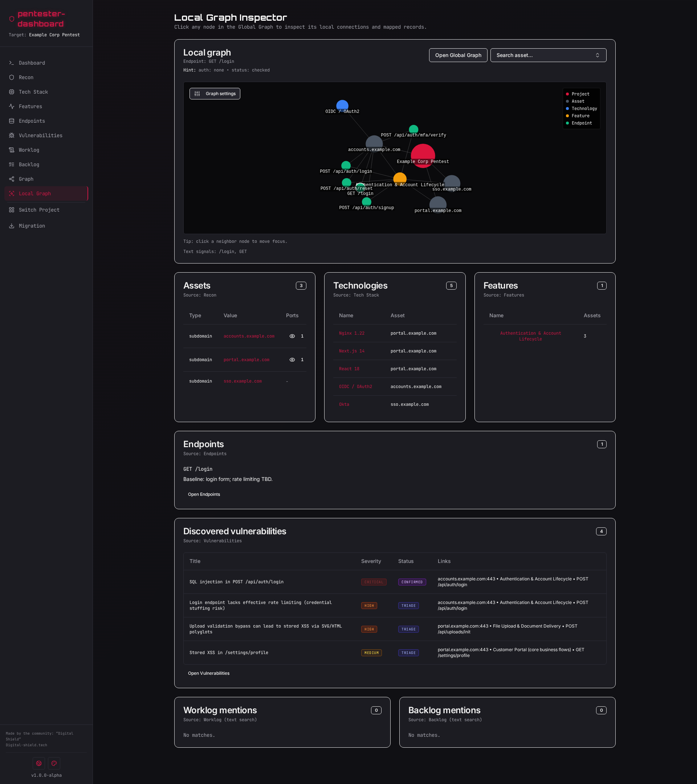Open Graph settings above the graph canvas
This screenshot has width=697, height=784.
pos(215,93)
